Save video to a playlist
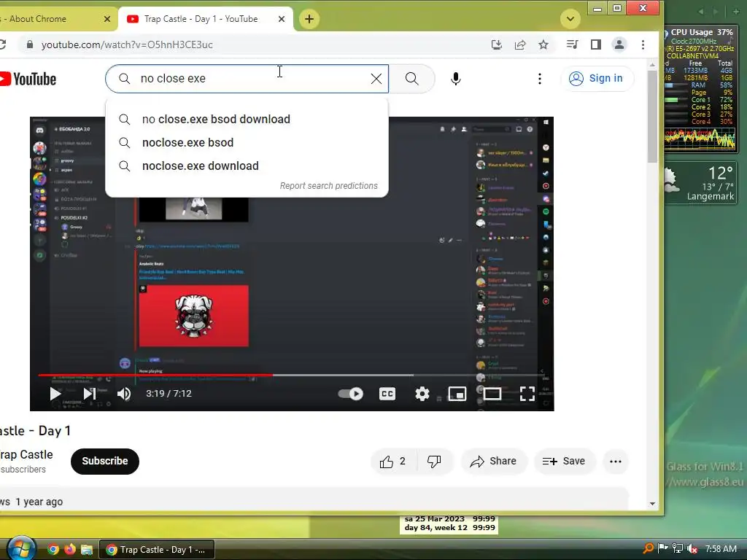Image resolution: width=747 pixels, height=560 pixels. (x=564, y=461)
